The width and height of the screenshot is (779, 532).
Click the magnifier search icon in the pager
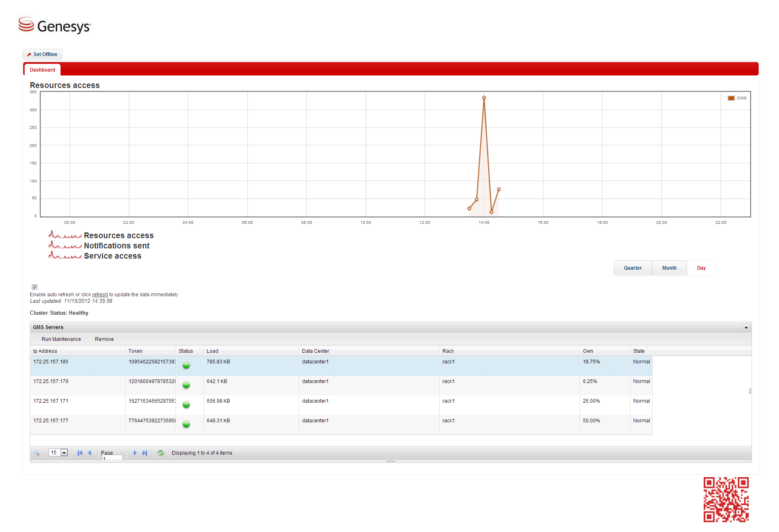click(36, 453)
